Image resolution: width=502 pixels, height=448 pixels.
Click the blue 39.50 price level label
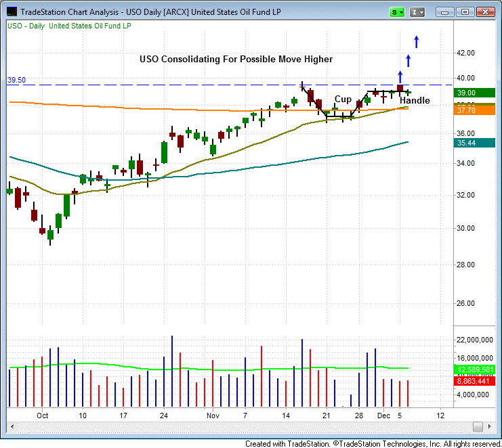click(16, 80)
